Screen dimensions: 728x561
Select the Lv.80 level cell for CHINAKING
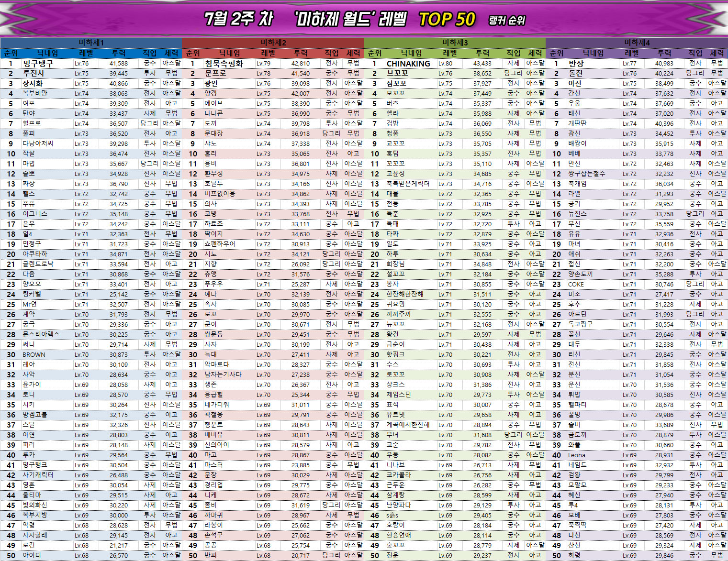pos(445,64)
